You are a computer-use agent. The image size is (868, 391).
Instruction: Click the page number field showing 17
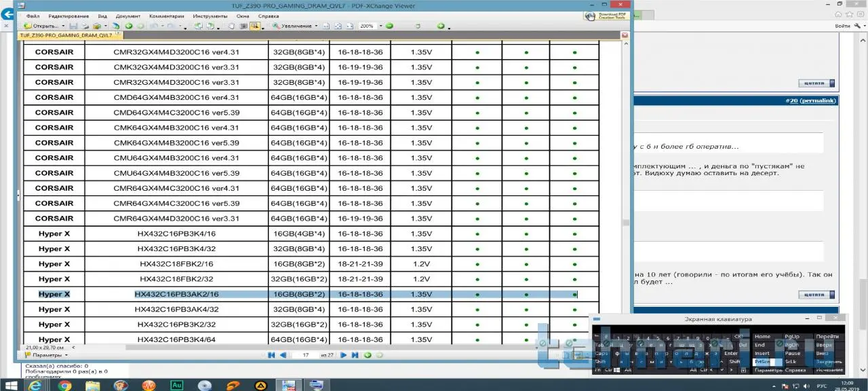pyautogui.click(x=305, y=355)
